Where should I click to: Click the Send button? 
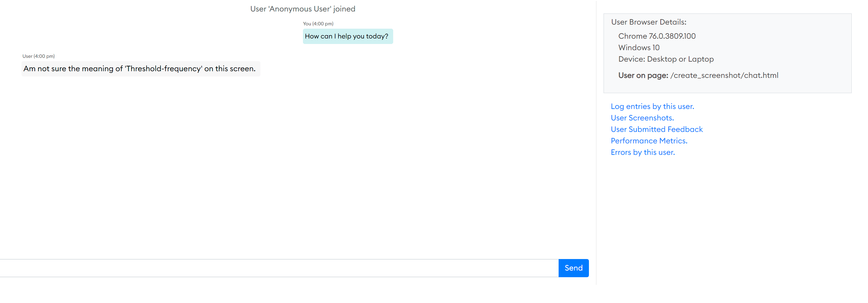pyautogui.click(x=573, y=268)
